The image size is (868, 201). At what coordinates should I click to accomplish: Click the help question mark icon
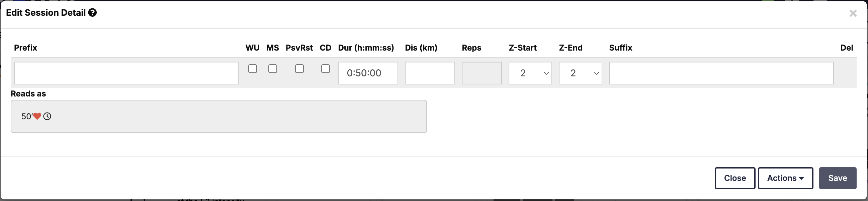[92, 13]
